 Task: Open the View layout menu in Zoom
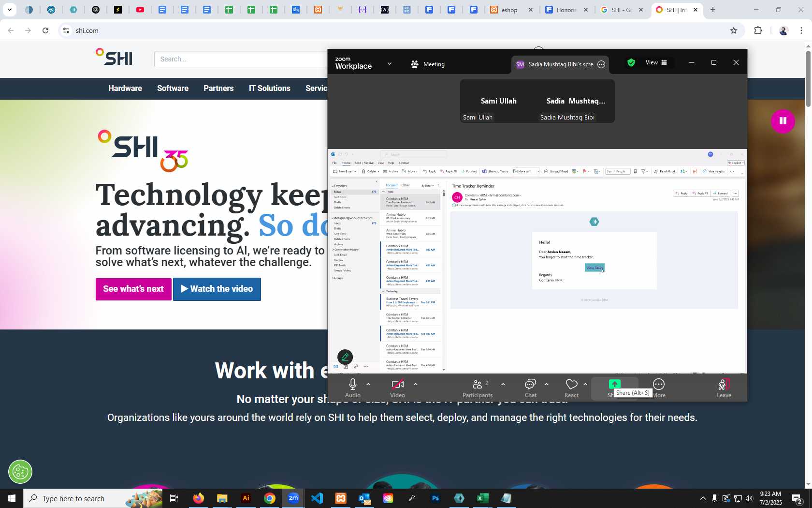tap(656, 62)
